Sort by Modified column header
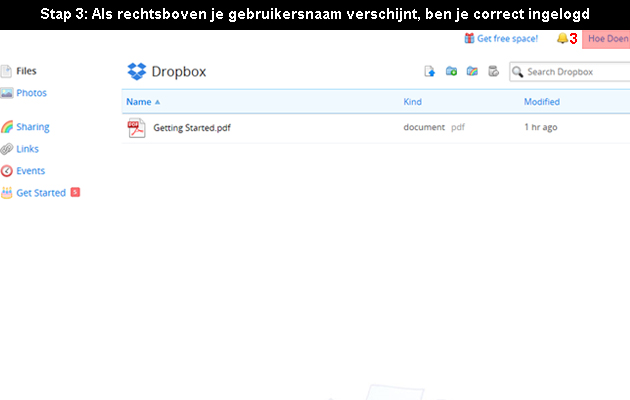Screen dimensions: 630x400 coord(542,102)
